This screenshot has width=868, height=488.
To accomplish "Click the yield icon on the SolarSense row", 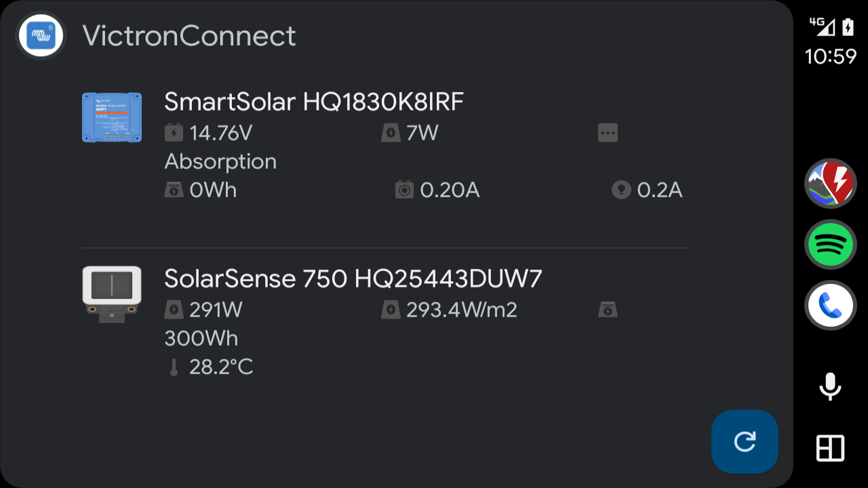I will [608, 309].
